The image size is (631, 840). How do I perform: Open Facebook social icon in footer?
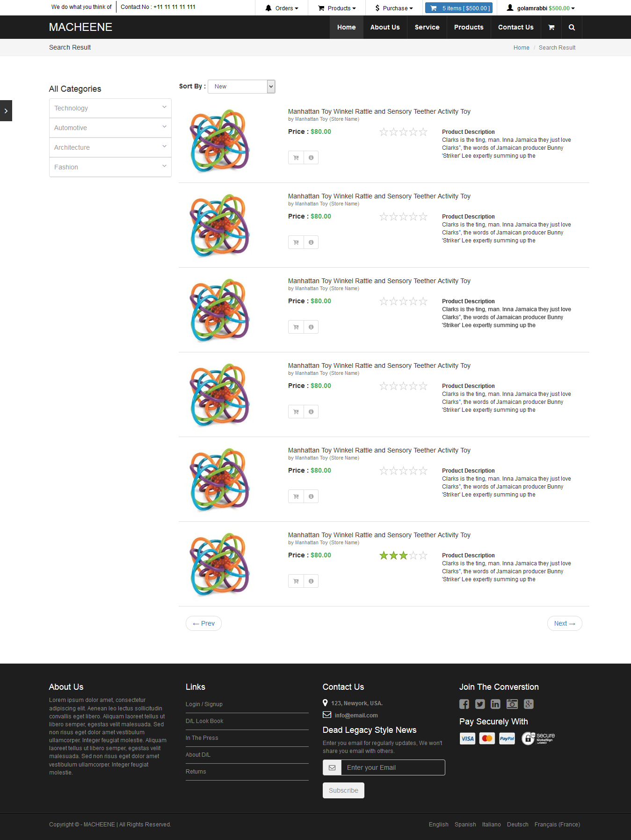[x=464, y=704]
